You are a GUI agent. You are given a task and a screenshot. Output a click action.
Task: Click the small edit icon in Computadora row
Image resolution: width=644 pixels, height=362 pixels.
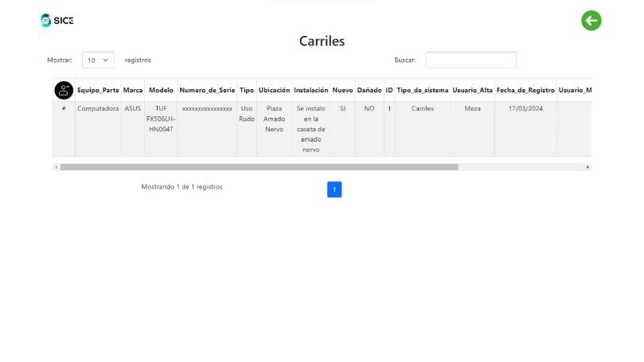[64, 108]
